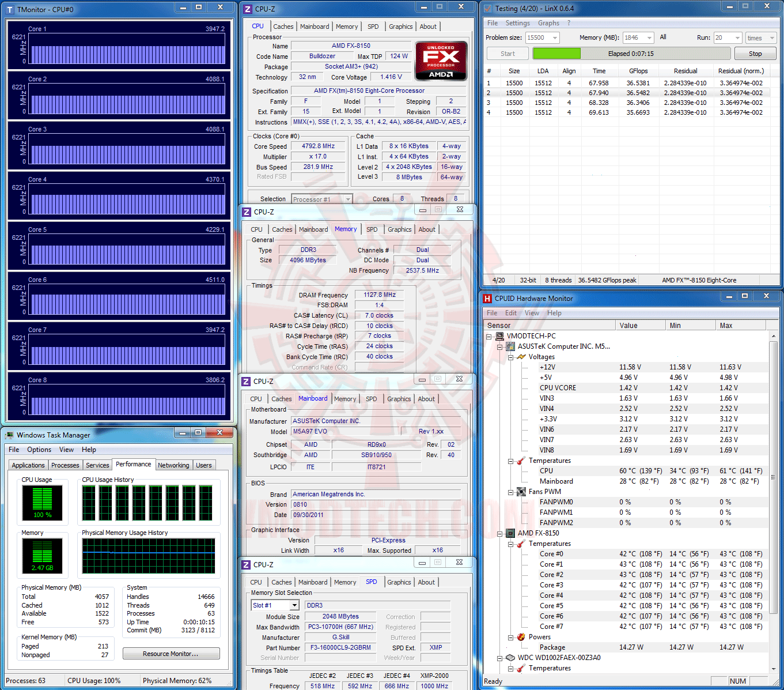This screenshot has height=690, width=784.
Task: Click the TMonitor title bar icon
Action: (9, 9)
